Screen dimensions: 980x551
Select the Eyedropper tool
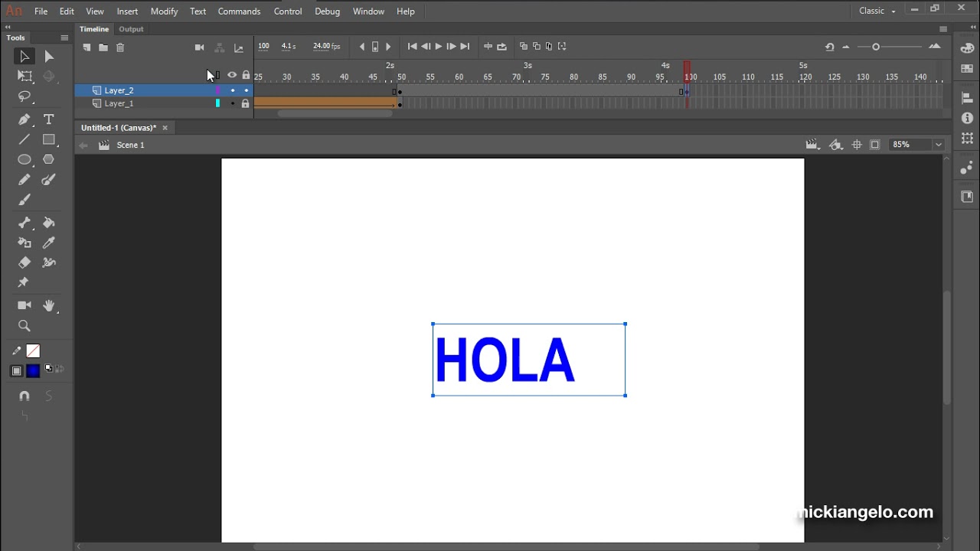(x=49, y=243)
